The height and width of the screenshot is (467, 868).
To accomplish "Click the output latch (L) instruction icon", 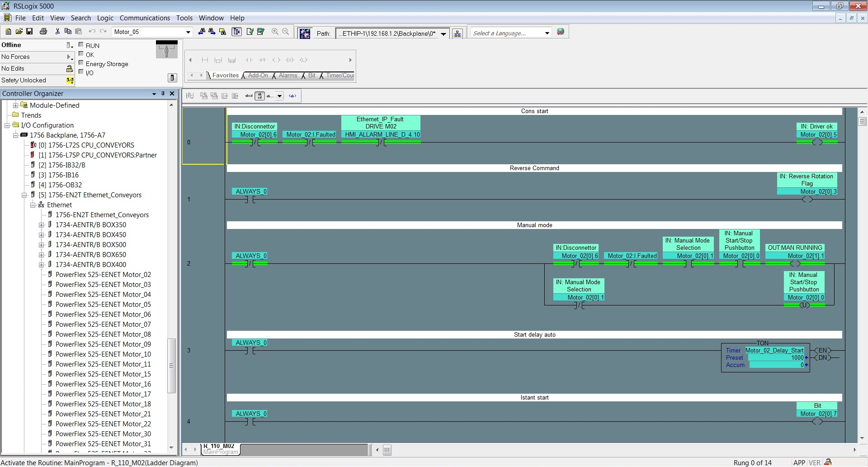I will point(303,60).
